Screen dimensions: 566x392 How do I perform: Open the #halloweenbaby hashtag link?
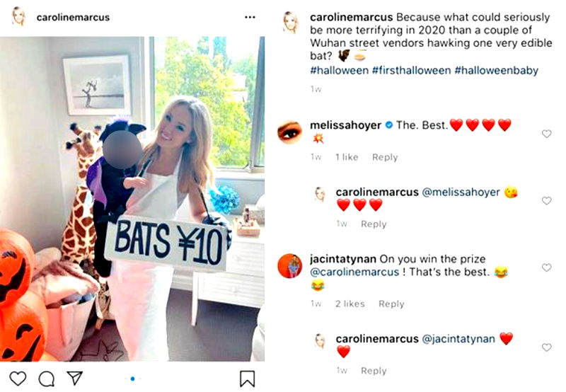coord(497,70)
